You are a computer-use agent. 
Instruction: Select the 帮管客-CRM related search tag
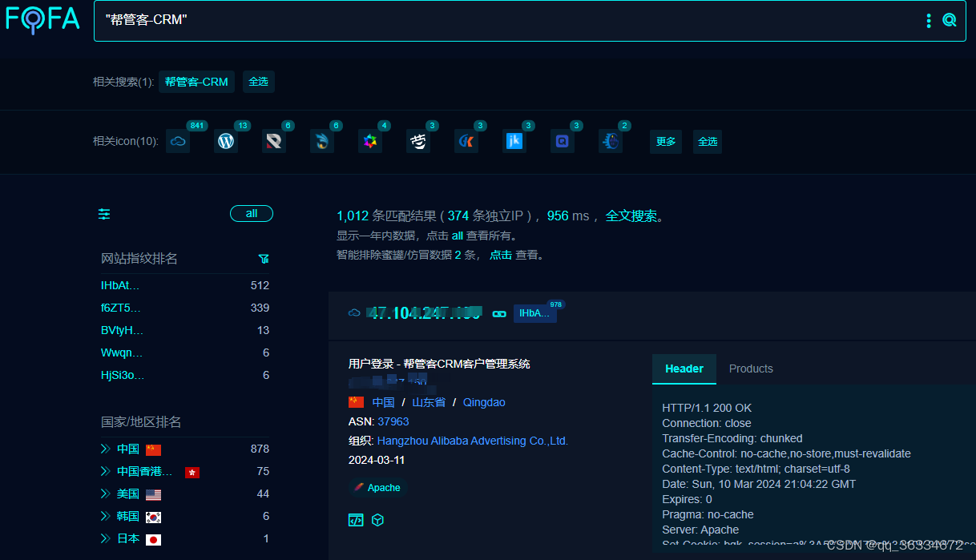(x=196, y=82)
